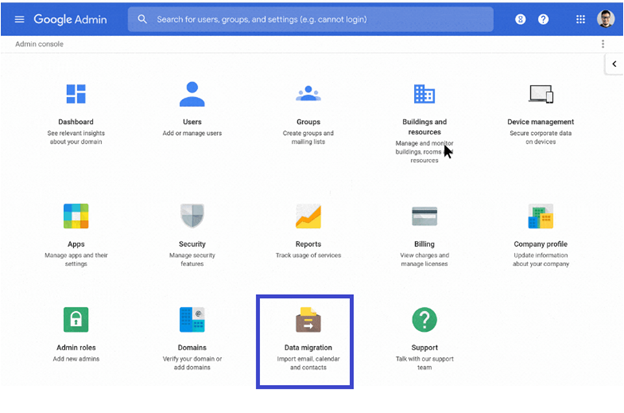Click the Support title text

424,347
